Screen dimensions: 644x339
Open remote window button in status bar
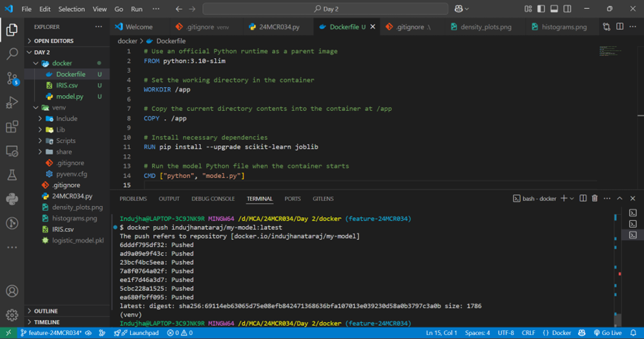tap(8, 333)
